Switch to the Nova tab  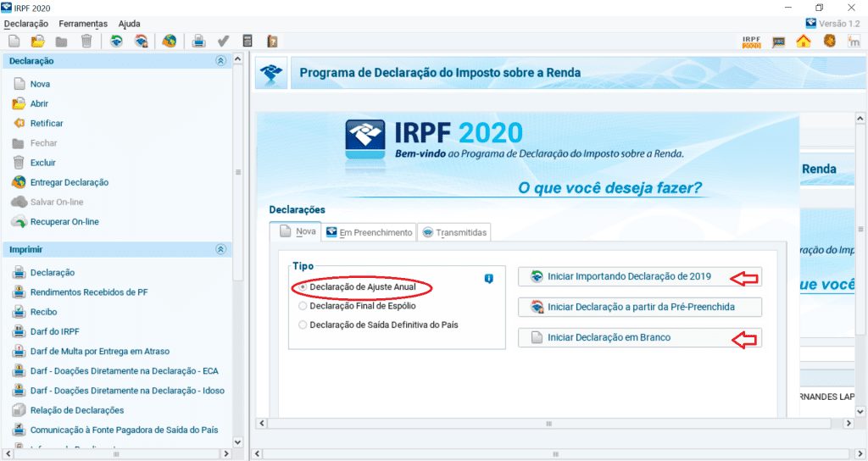click(x=298, y=231)
